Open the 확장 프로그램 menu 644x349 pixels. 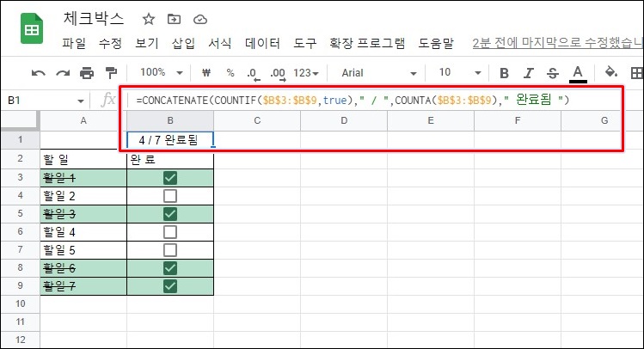(x=367, y=43)
